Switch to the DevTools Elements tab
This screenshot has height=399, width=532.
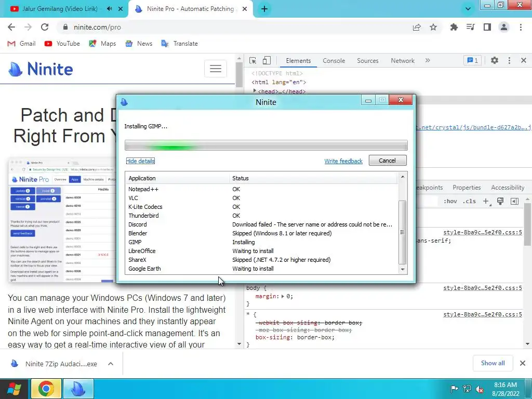tap(298, 61)
